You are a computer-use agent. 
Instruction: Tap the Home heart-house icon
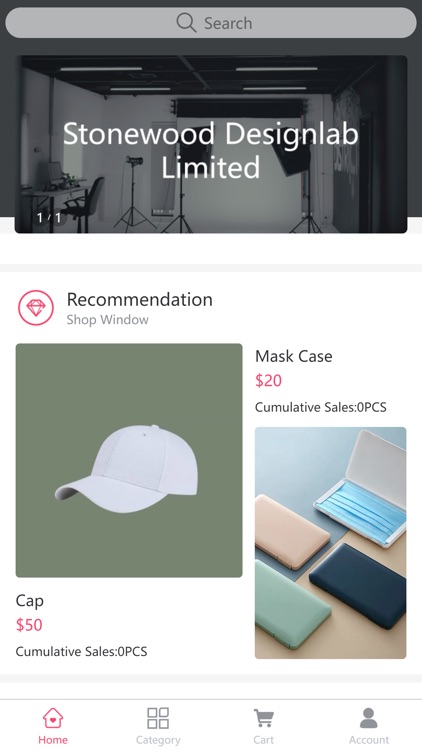coord(53,718)
